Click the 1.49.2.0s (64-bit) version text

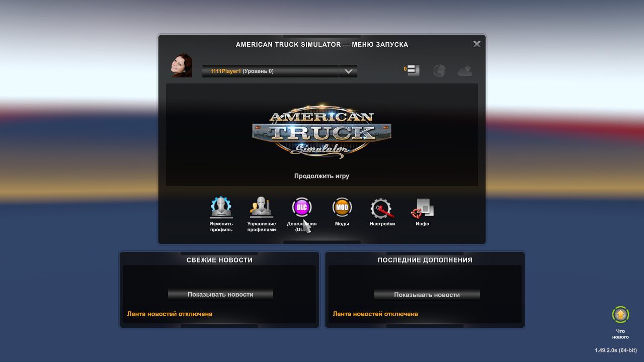[615, 350]
